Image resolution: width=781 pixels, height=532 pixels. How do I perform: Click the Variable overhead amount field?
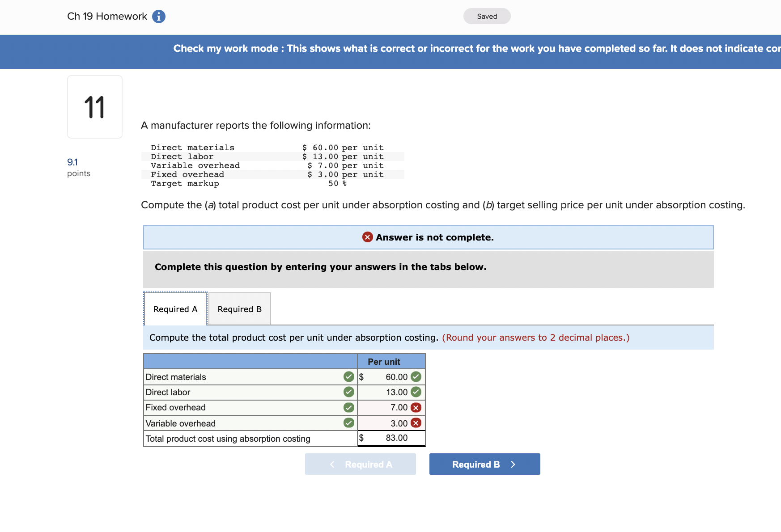point(389,423)
